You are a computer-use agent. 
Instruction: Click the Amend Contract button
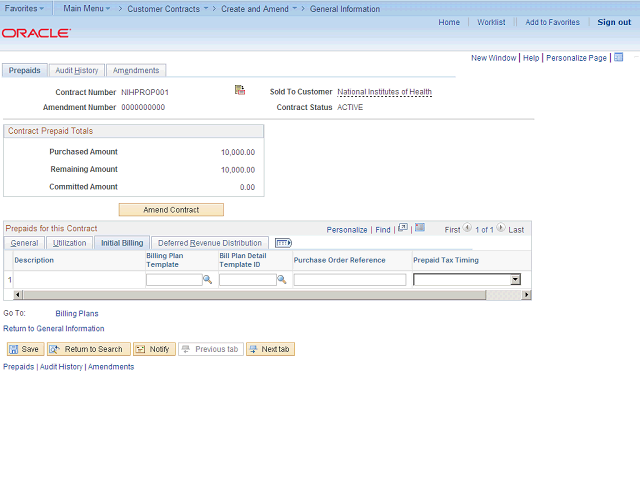171,210
